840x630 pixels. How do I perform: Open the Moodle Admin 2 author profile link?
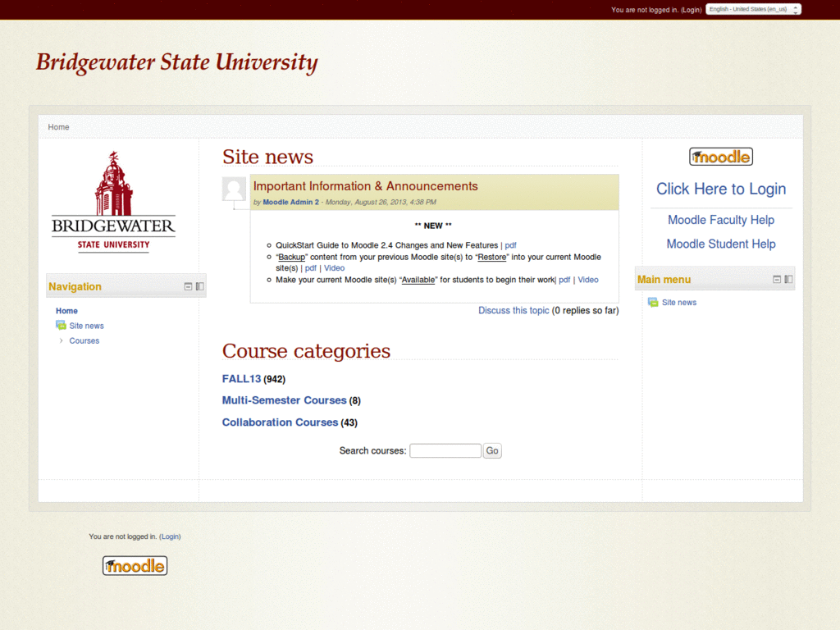coord(290,202)
